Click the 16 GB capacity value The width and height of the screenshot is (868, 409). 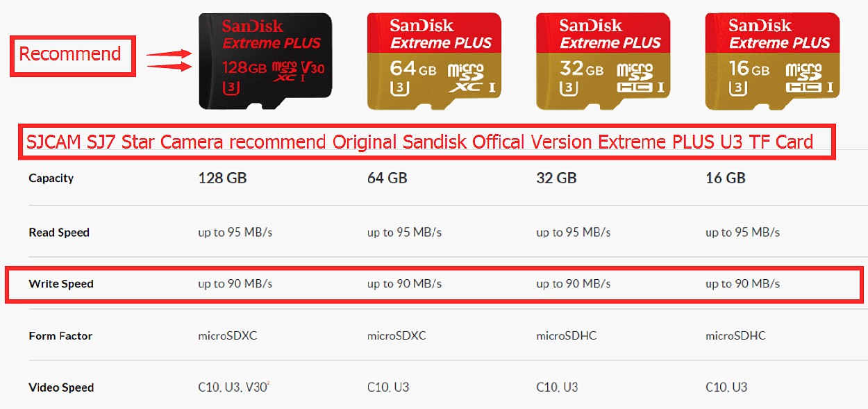click(726, 178)
